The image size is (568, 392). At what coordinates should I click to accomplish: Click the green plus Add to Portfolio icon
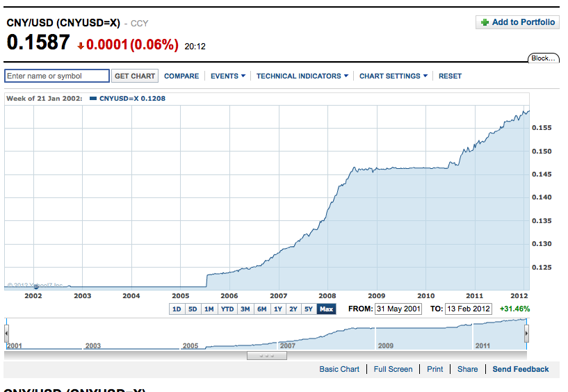pos(485,22)
